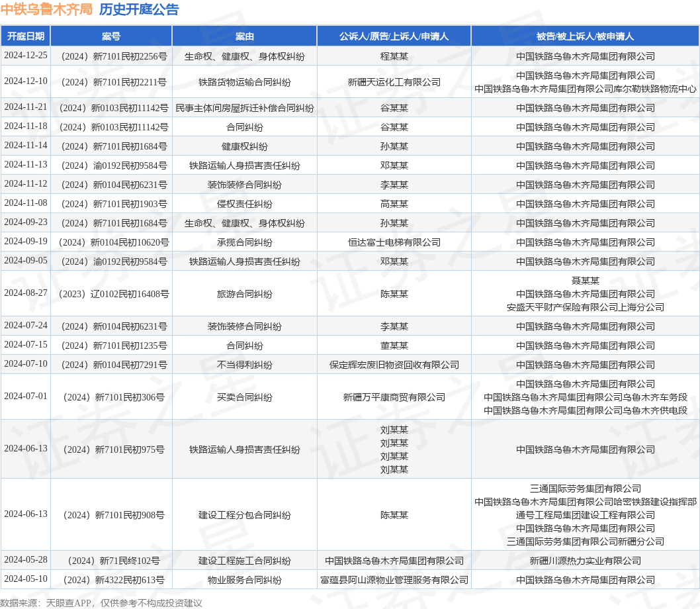Image resolution: width=700 pixels, height=609 pixels.
Task: Select case number (2023)辽0102民初16408号
Action: [x=114, y=294]
